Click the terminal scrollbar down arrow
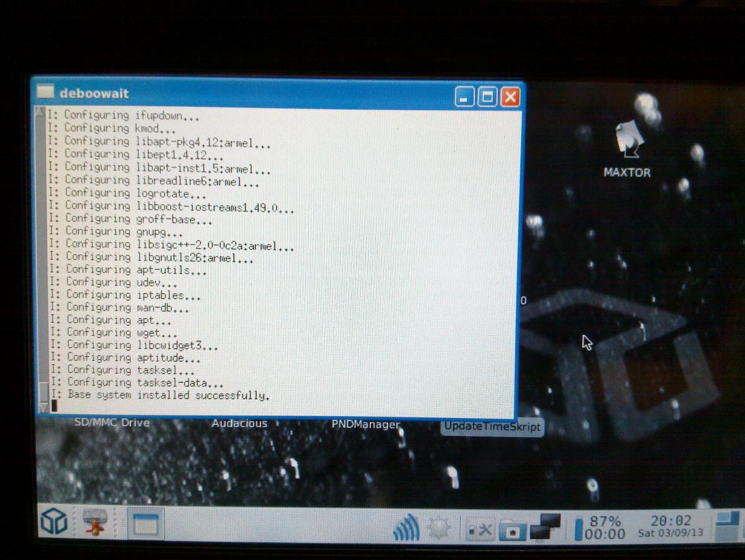Image resolution: width=745 pixels, height=560 pixels. click(43, 407)
